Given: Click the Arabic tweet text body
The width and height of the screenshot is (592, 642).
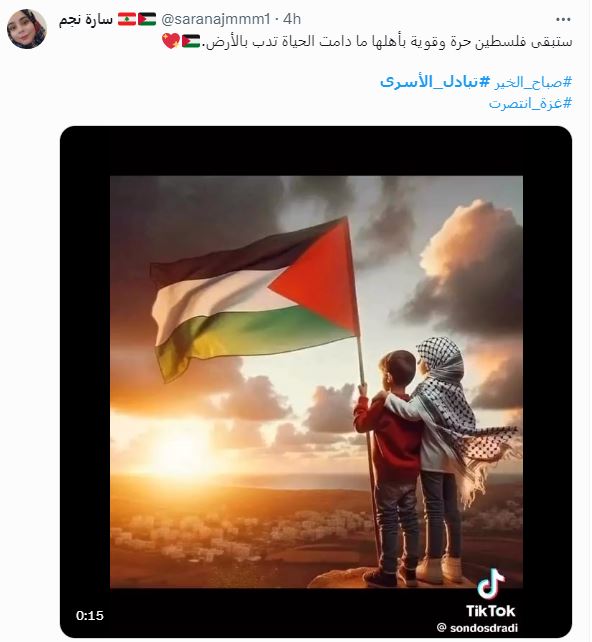Looking at the screenshot, I should [388, 41].
